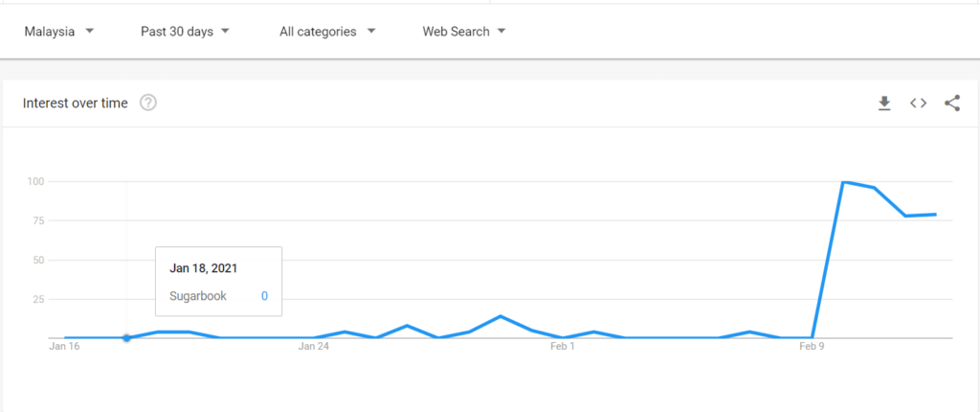This screenshot has height=412, width=980.
Task: Select the Feb 1 axis label
Action: 563,346
